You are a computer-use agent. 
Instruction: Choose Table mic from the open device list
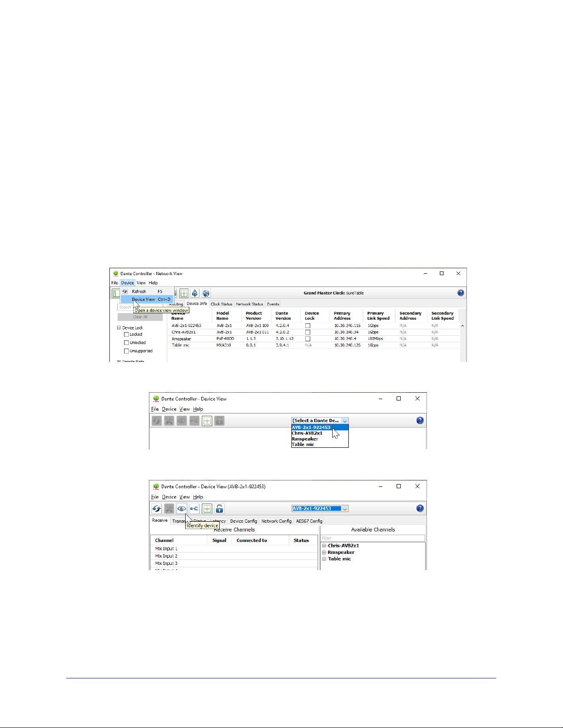click(320, 445)
